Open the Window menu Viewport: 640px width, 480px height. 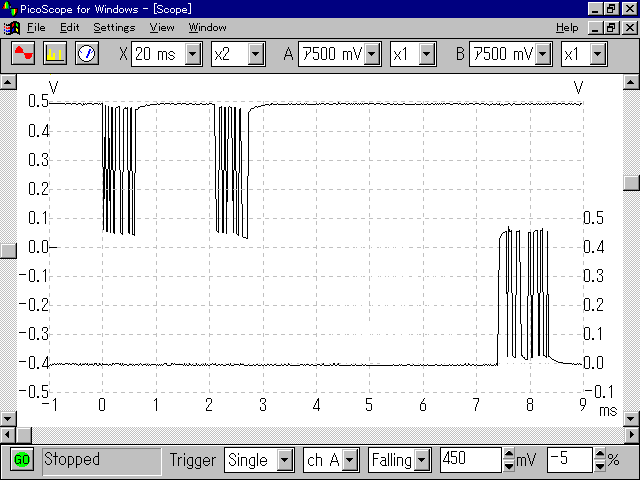(207, 28)
